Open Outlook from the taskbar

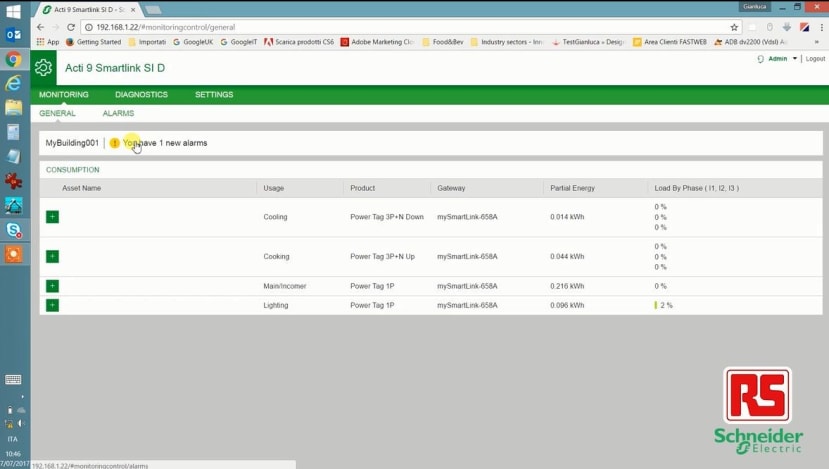tap(13, 35)
